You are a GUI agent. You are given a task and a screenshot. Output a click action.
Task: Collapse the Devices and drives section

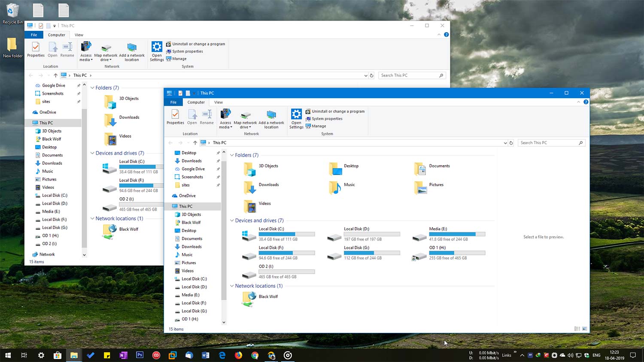[232, 220]
